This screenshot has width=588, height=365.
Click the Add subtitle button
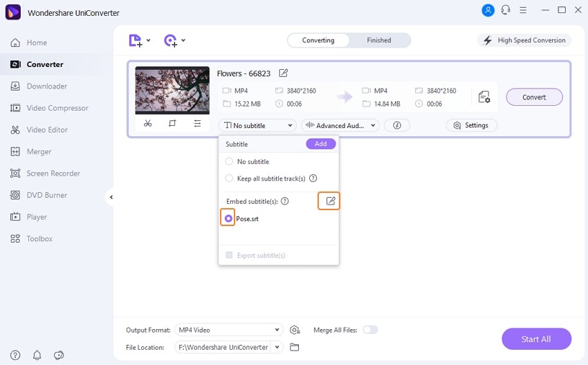320,144
